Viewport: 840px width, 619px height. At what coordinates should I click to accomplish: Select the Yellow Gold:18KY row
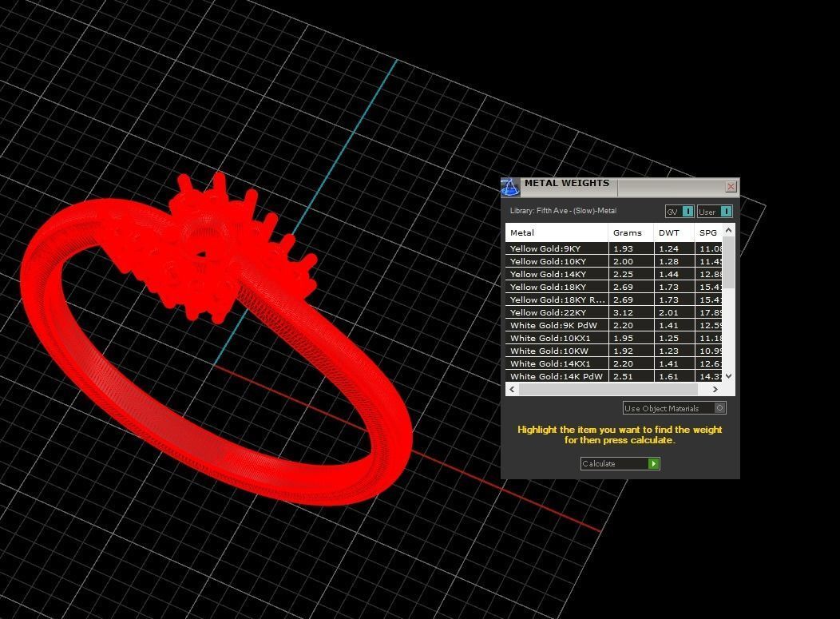(x=614, y=287)
